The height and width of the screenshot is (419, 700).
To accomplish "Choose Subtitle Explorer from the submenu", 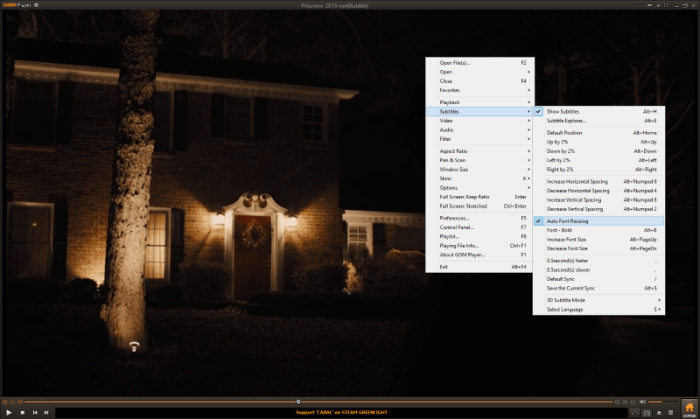I will [x=567, y=121].
